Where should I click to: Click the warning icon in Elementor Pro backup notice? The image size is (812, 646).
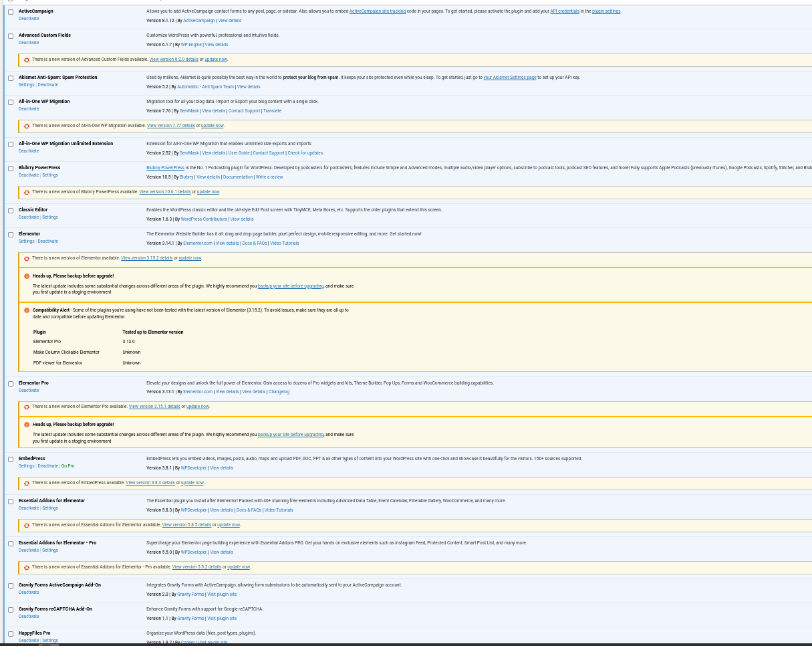click(x=27, y=425)
